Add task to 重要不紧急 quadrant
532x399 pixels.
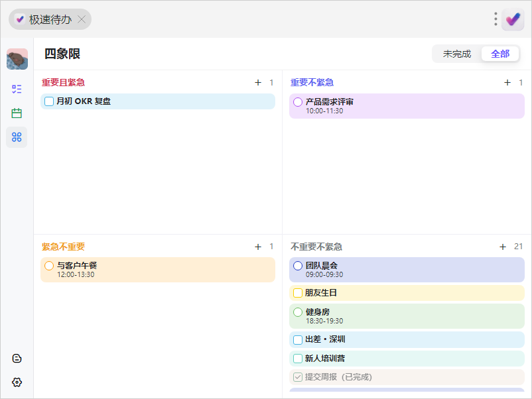pos(507,82)
